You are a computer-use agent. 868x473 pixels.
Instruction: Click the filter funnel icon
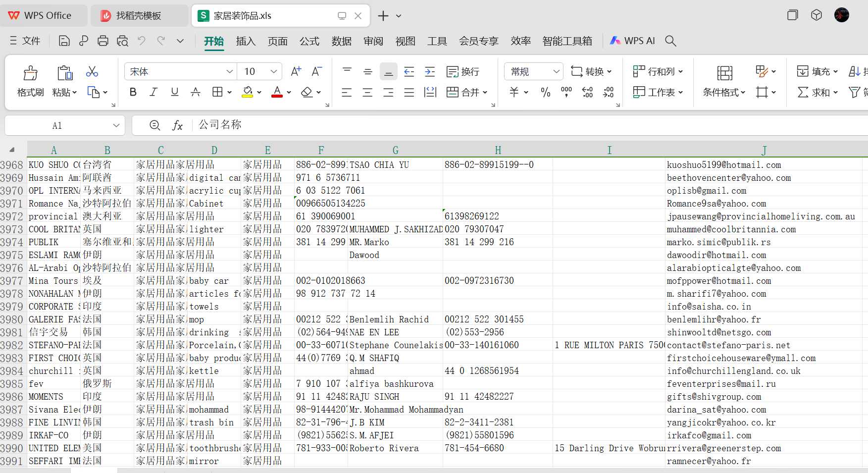tap(855, 92)
